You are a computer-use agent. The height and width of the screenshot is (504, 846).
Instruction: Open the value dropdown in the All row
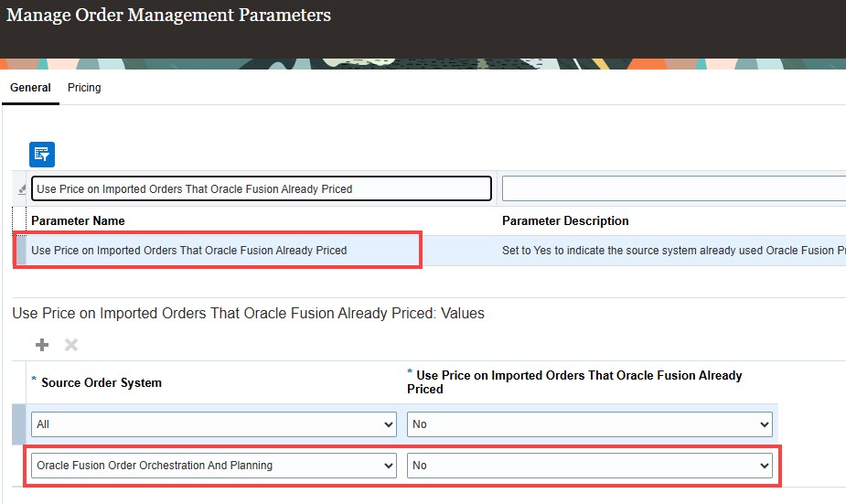point(590,424)
